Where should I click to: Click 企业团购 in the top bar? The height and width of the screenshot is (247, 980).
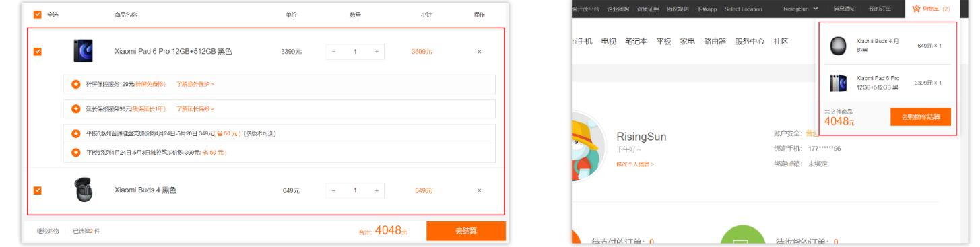pyautogui.click(x=618, y=9)
